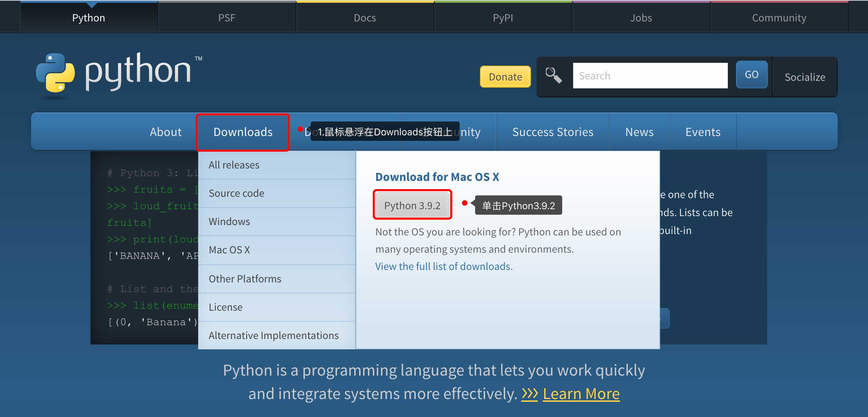Open the Jobs page

(x=641, y=17)
